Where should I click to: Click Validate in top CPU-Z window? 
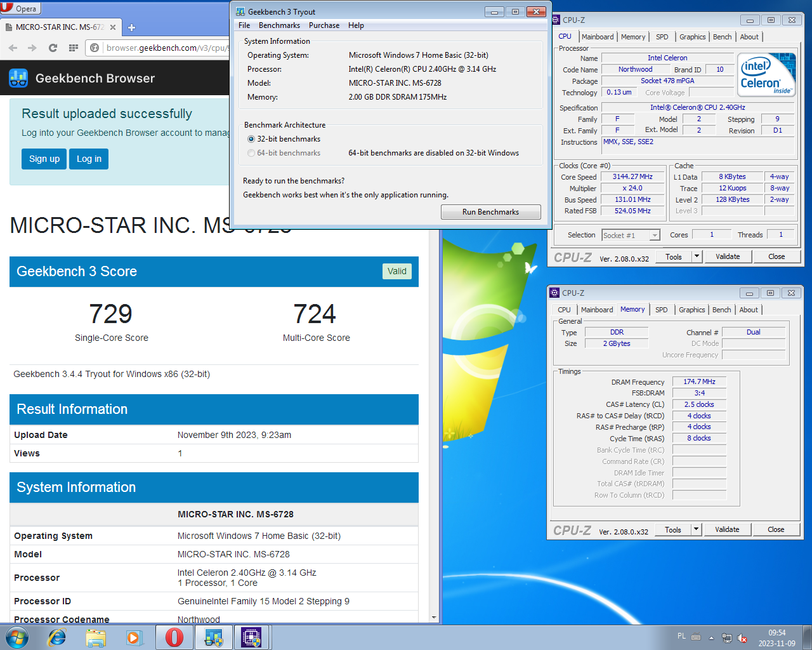pyautogui.click(x=728, y=256)
